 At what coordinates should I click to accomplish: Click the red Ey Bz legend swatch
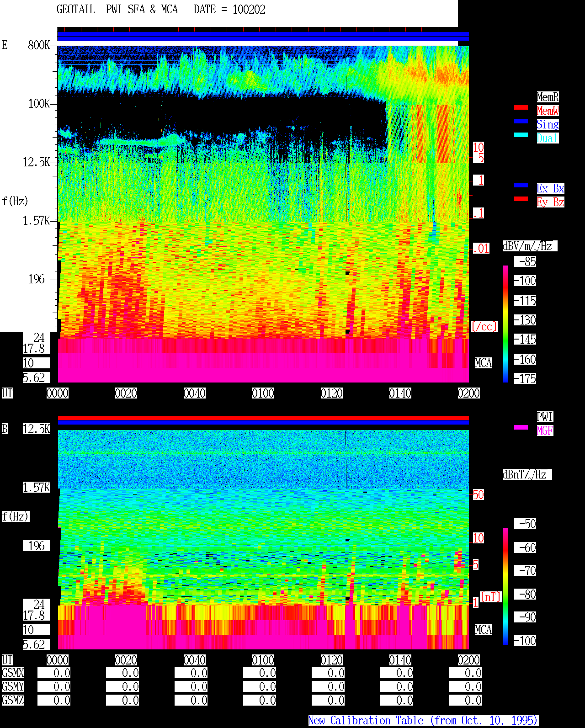click(521, 199)
